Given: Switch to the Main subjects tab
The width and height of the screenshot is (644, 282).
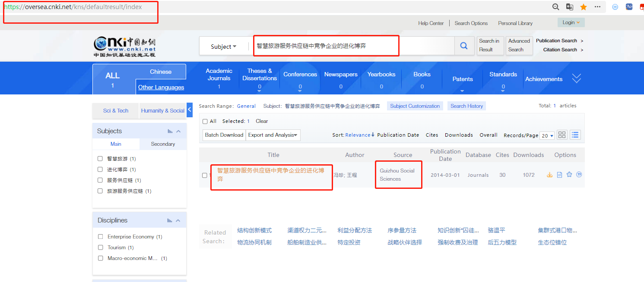Looking at the screenshot, I should (x=116, y=144).
